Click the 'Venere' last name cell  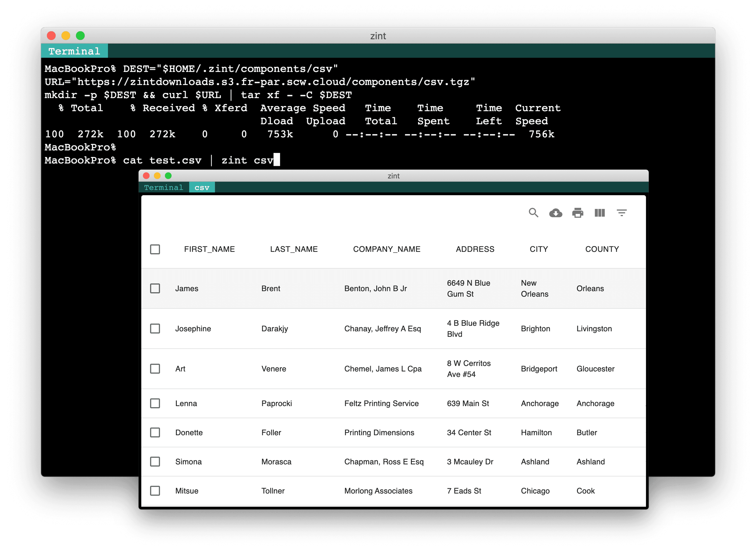[x=274, y=369]
